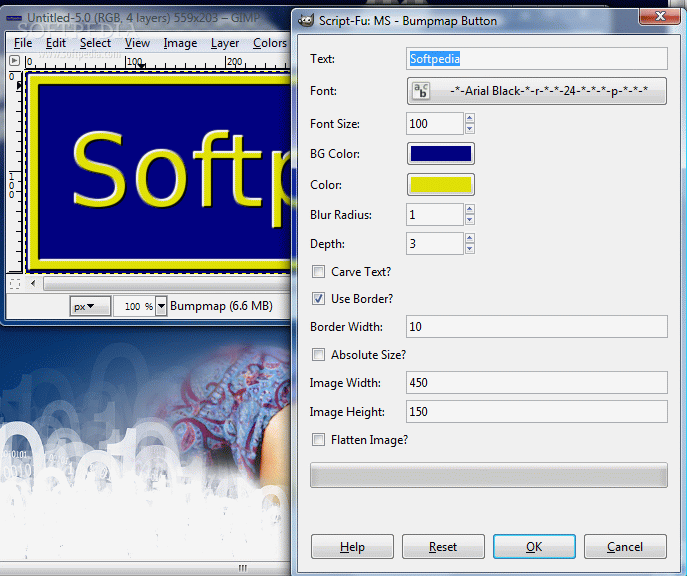Click the Font Size value field
Screen dimensions: 687x576
point(435,124)
